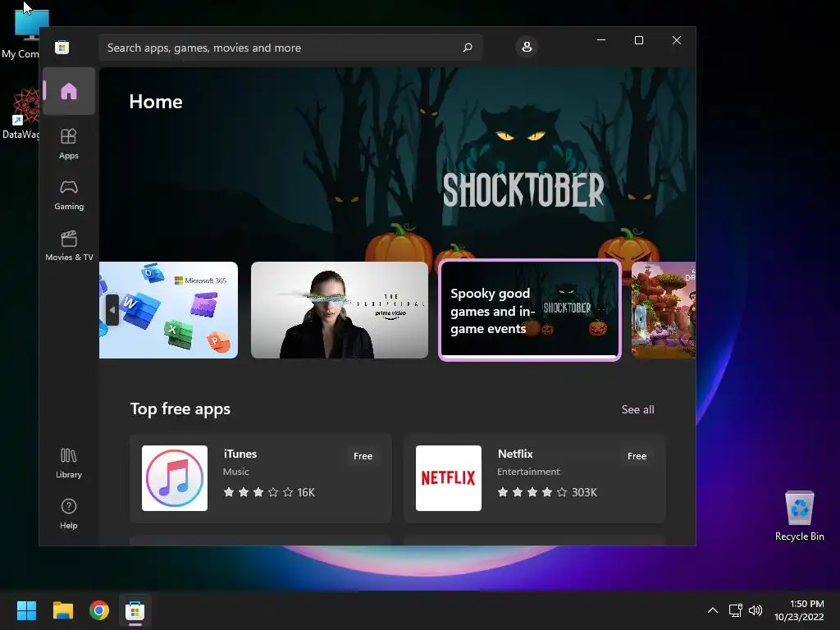Screen dimensions: 840x630
Task: Click the Microsoft Store logo icon
Action: (x=62, y=47)
